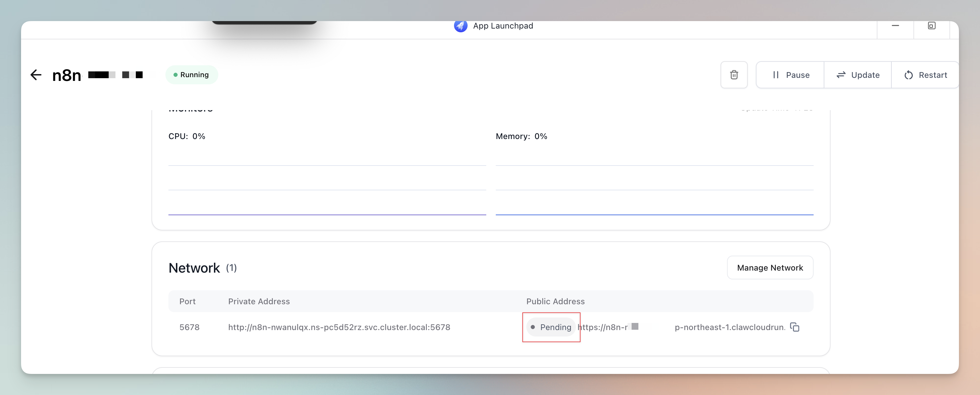Minimize the App Launchpad window
This screenshot has height=395, width=980.
click(895, 25)
